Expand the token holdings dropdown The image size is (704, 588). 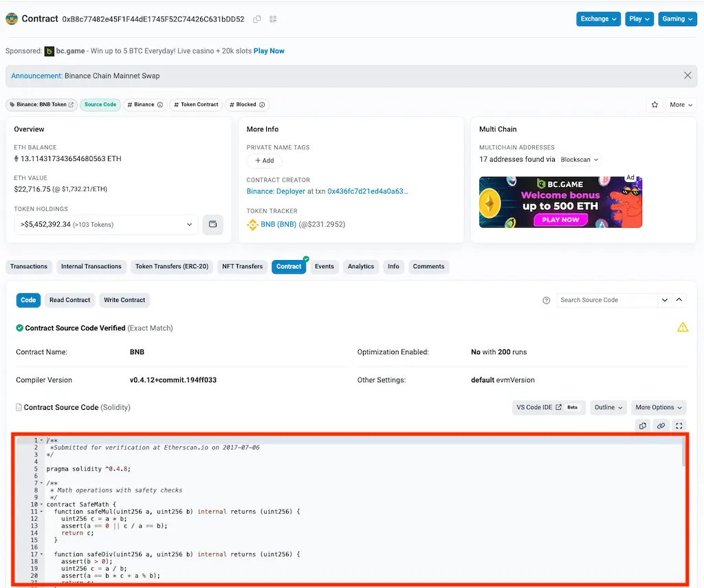(x=106, y=224)
